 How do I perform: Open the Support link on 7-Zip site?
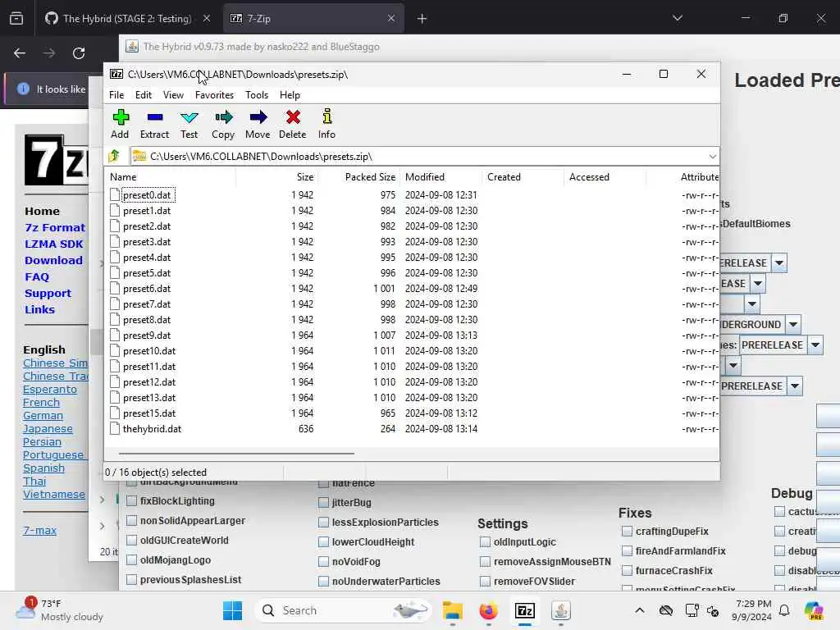tap(48, 294)
